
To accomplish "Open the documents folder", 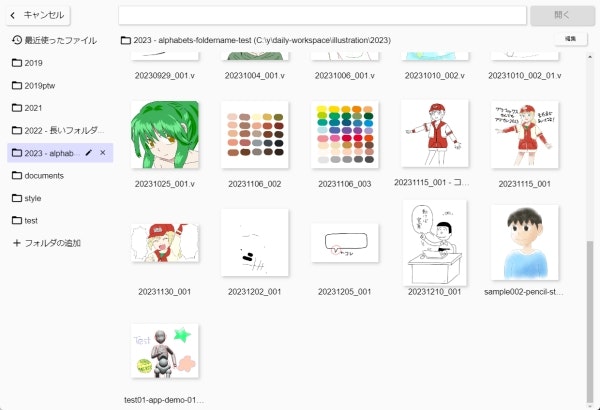I will click(60, 176).
